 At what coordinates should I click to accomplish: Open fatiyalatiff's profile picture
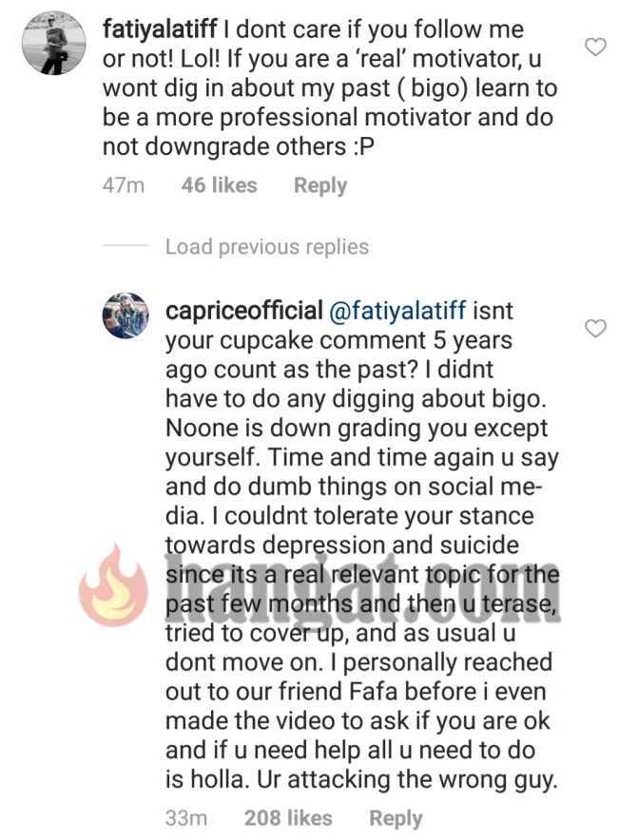[x=53, y=43]
